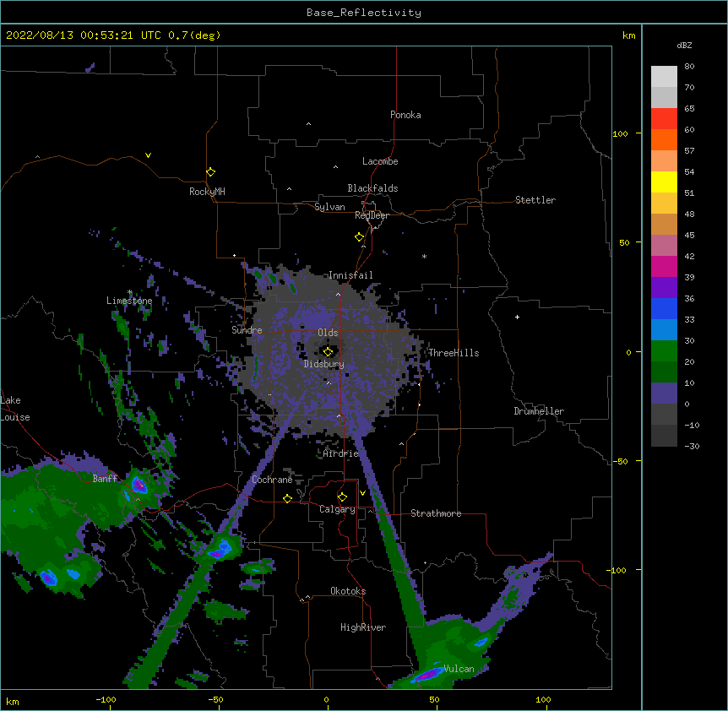Select the magenta 39-42 dBZ legend swatch
The height and width of the screenshot is (711, 728).
click(664, 266)
